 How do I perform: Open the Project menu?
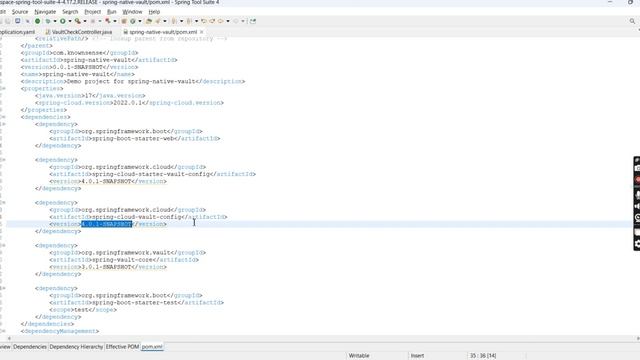92,12
